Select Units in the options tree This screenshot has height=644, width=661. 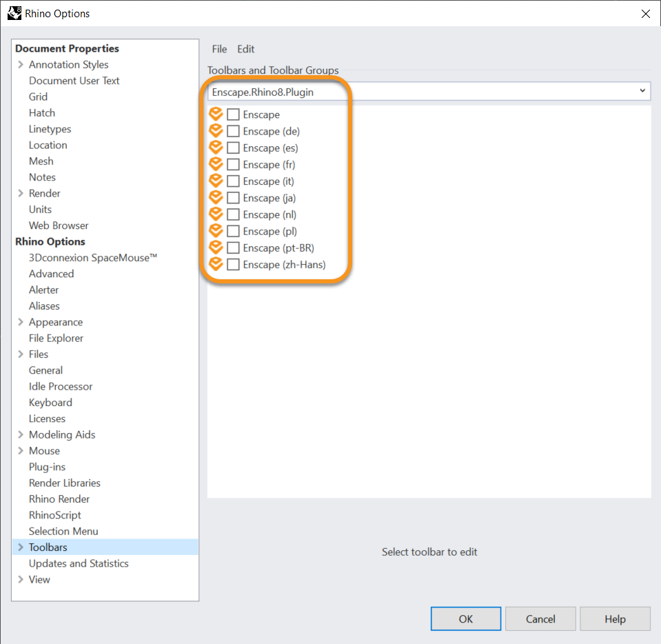click(40, 209)
